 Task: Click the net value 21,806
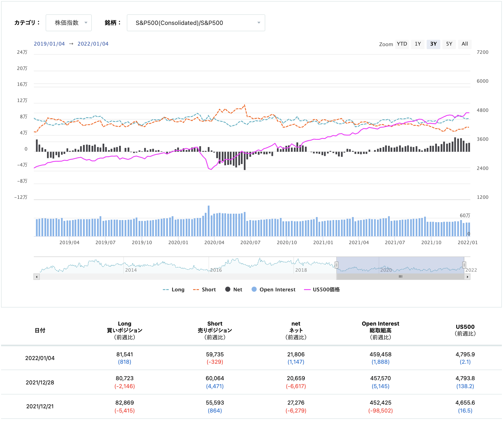(296, 354)
